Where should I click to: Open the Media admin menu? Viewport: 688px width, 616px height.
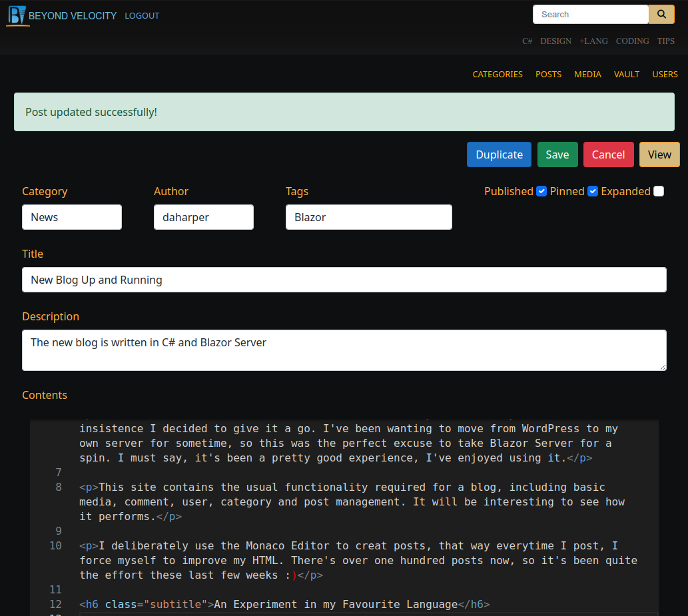587,74
